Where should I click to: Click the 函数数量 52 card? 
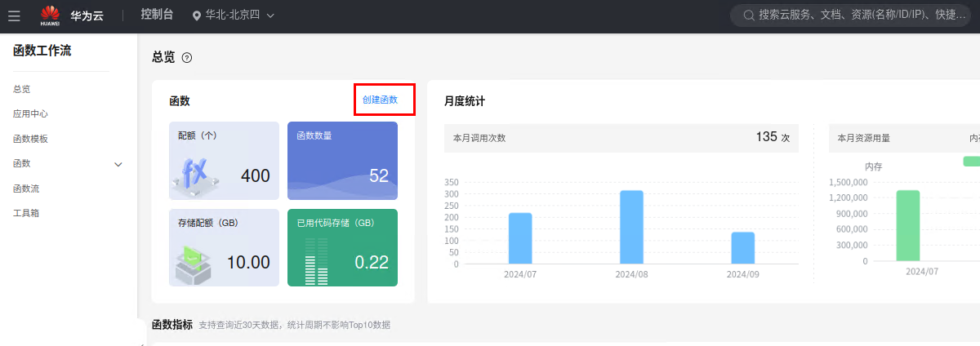coord(342,161)
